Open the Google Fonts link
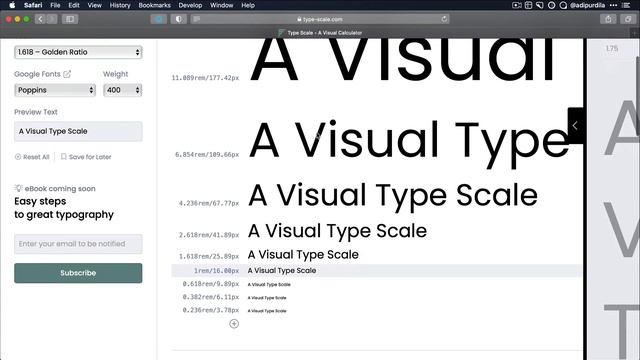The width and height of the screenshot is (640, 360). coord(37,74)
